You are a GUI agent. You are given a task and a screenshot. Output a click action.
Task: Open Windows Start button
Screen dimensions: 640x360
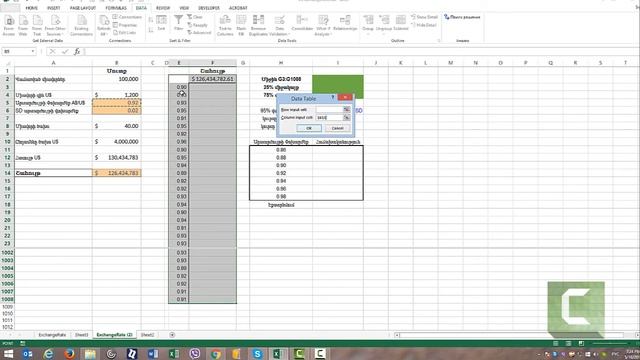8,353
